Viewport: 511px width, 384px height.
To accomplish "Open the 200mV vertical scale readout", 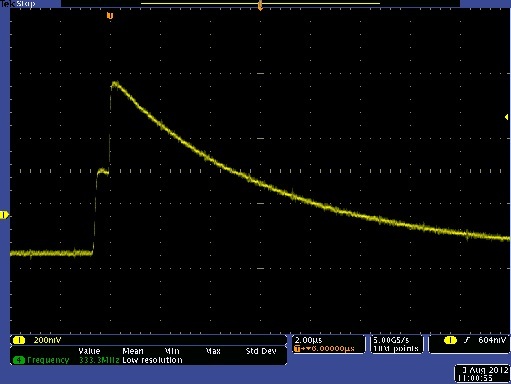I will 47,340.
